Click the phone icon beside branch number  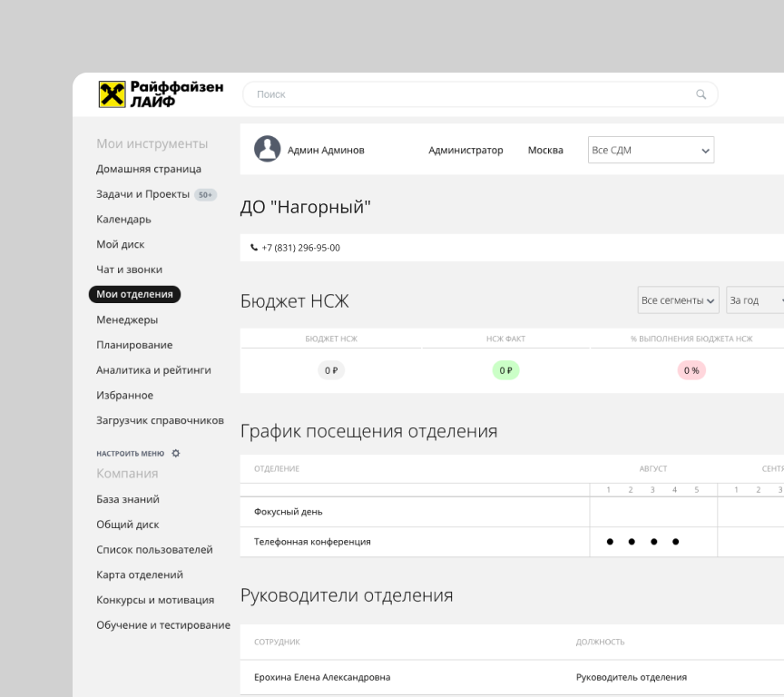(x=253, y=246)
